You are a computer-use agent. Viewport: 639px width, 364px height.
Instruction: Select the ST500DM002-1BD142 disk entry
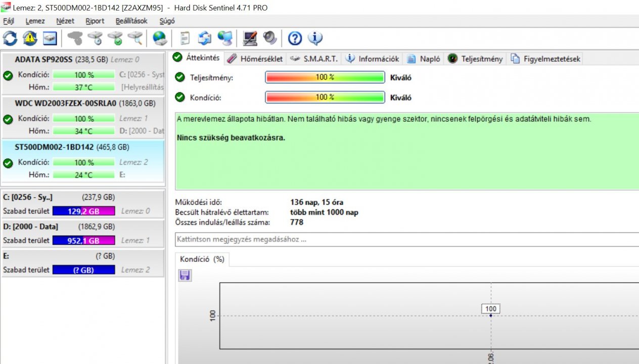click(x=83, y=161)
